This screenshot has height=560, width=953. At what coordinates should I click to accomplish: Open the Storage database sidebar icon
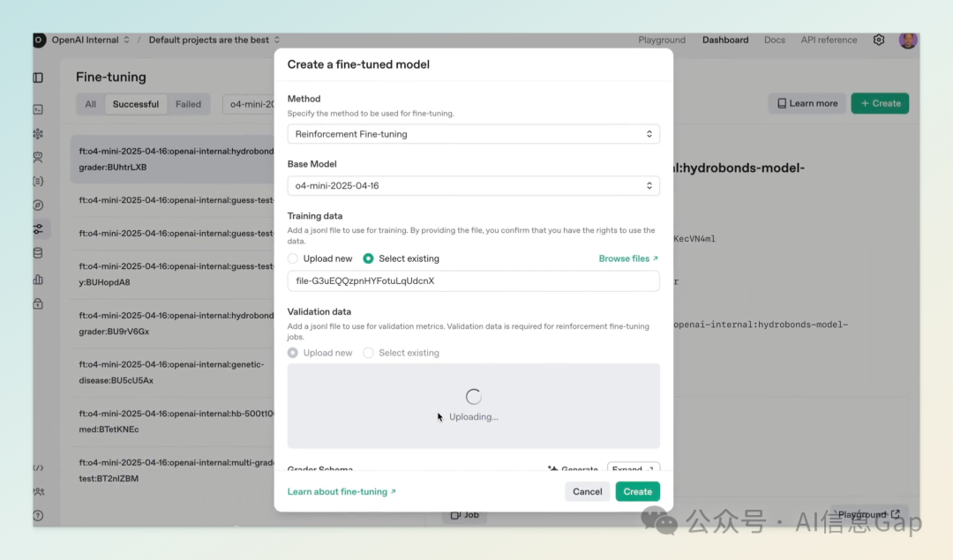(x=38, y=253)
